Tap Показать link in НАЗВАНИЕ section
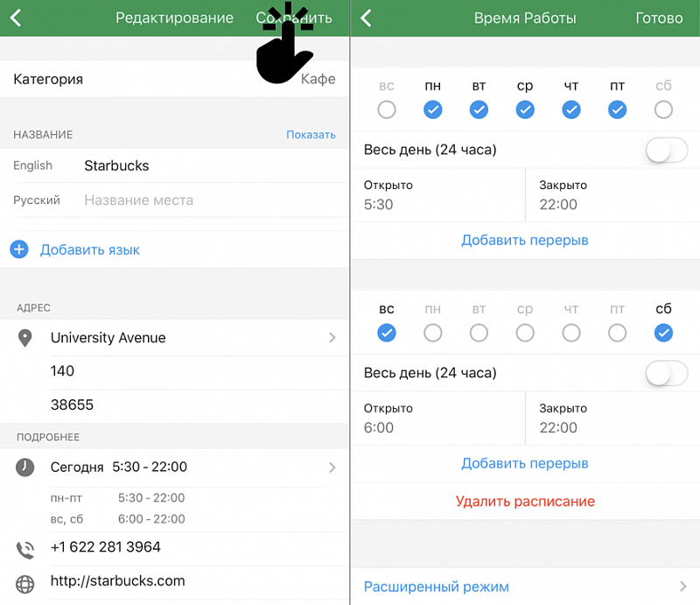Screen dimensions: 700x605 point(311,135)
